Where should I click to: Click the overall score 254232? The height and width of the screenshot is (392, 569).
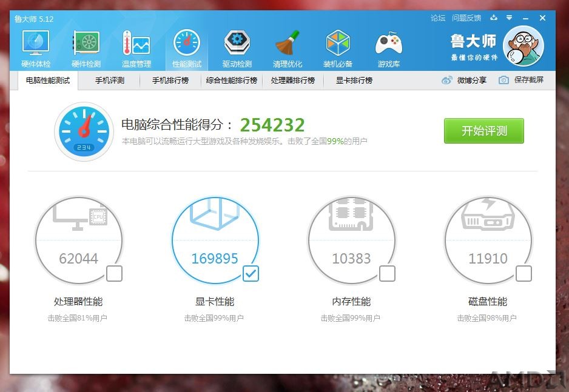pyautogui.click(x=272, y=125)
